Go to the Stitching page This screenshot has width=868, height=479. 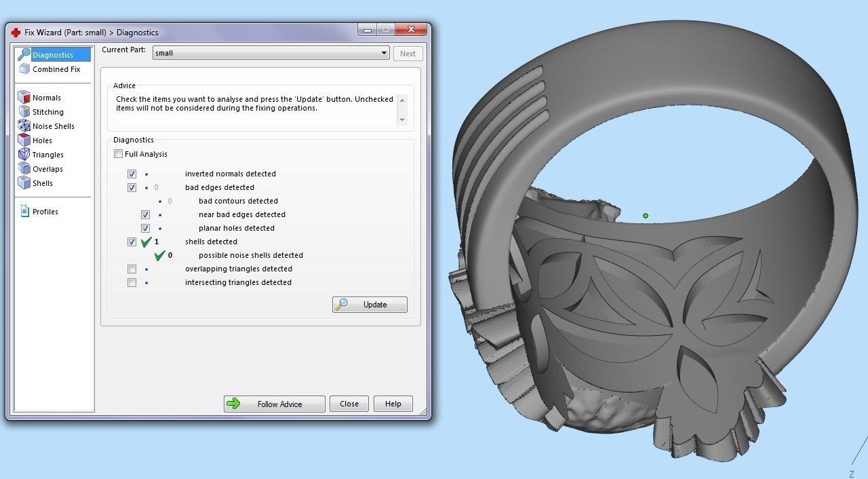click(48, 112)
